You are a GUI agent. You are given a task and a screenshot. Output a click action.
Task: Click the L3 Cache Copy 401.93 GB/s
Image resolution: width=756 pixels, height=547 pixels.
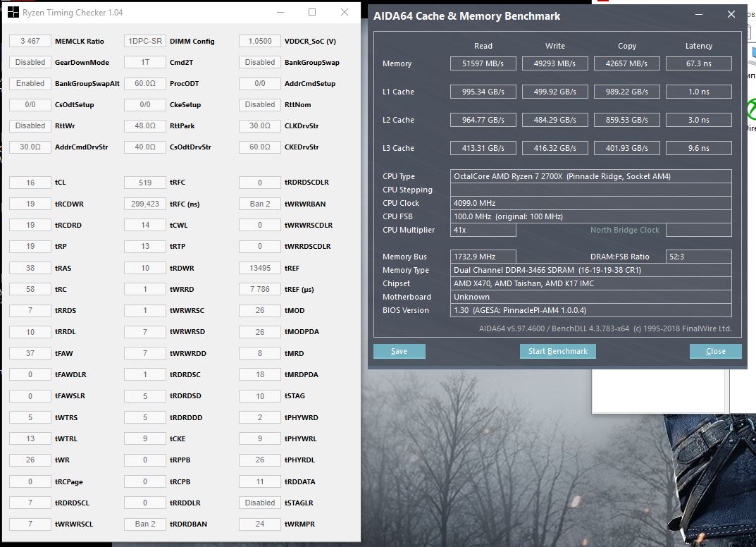[627, 148]
